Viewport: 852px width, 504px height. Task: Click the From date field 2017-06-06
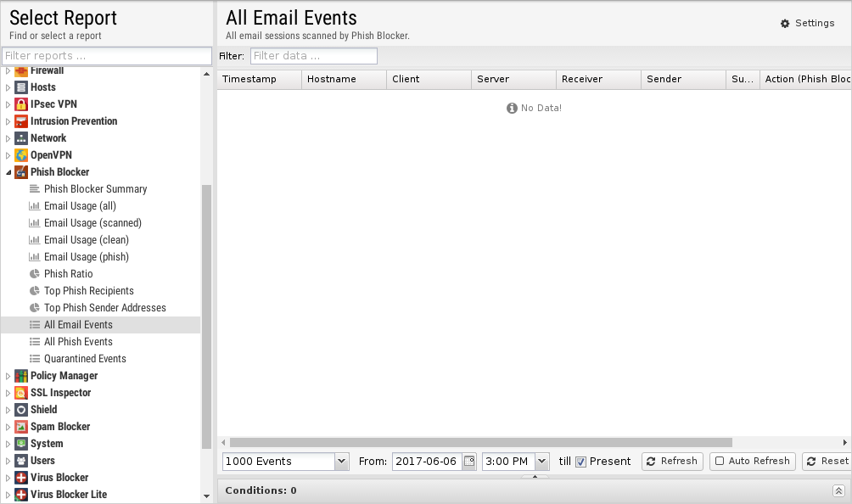pos(427,461)
